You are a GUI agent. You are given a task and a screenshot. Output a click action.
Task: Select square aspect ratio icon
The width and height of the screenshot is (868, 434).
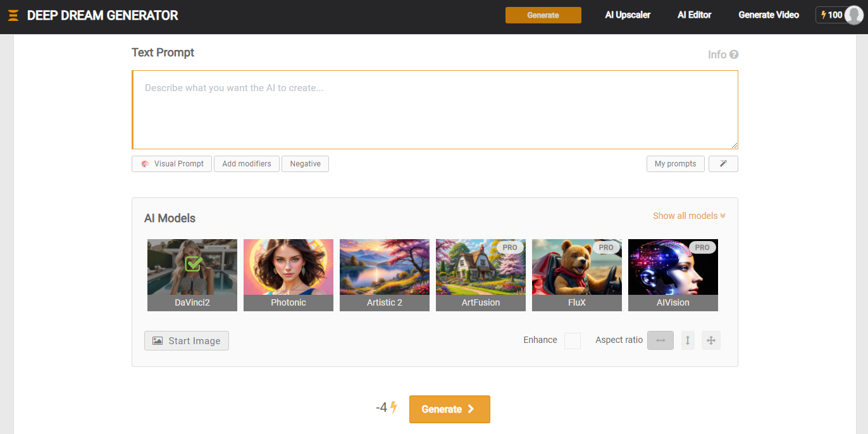click(711, 340)
